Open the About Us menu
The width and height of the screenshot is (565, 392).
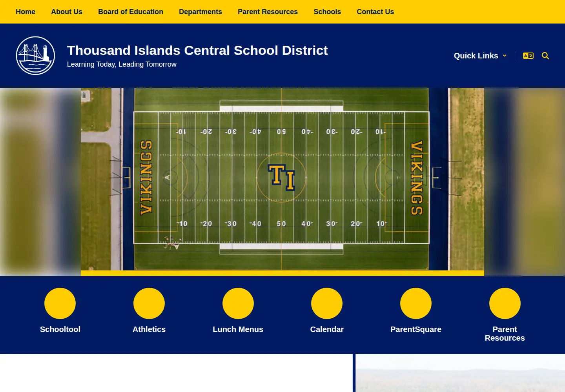pyautogui.click(x=67, y=12)
